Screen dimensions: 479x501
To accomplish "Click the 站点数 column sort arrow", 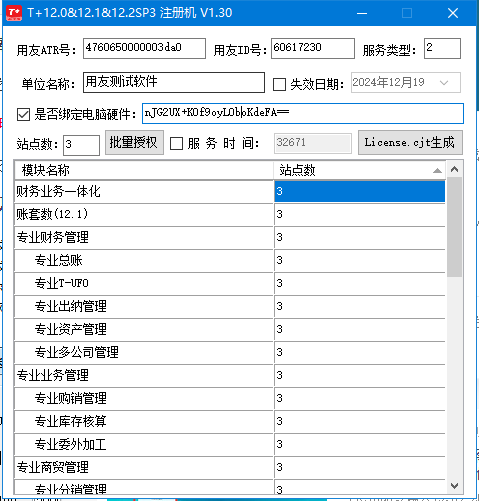I will coord(437,171).
